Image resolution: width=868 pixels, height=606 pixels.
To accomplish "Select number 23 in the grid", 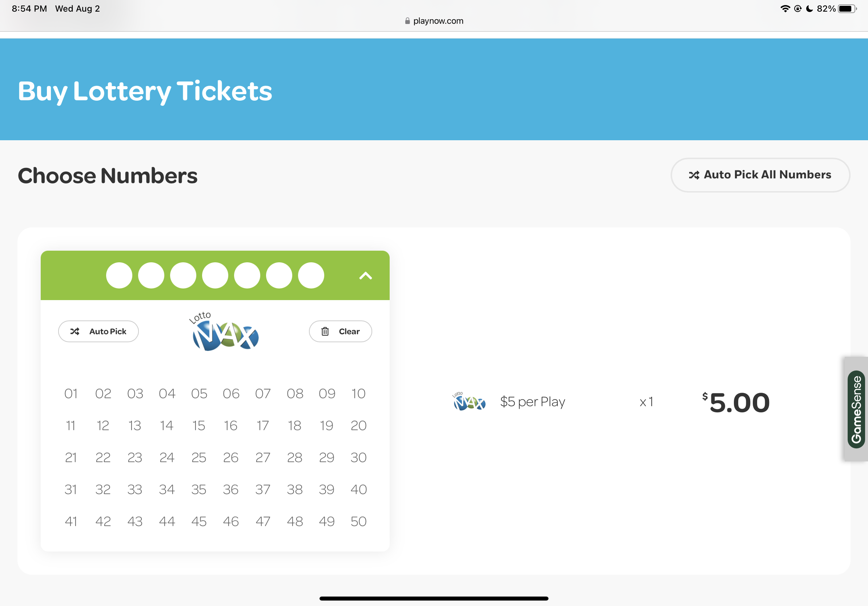I will tap(135, 457).
